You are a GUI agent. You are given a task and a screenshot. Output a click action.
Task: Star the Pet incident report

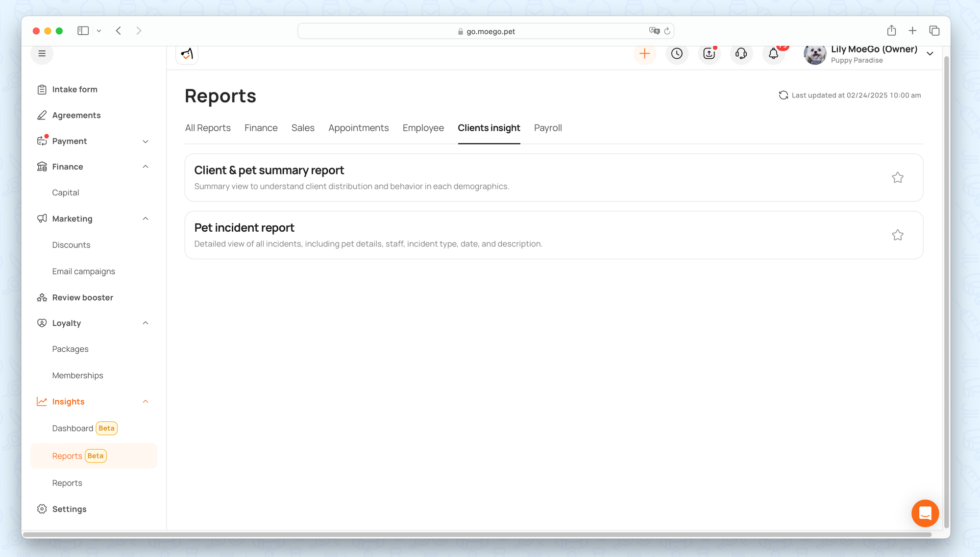[897, 235]
